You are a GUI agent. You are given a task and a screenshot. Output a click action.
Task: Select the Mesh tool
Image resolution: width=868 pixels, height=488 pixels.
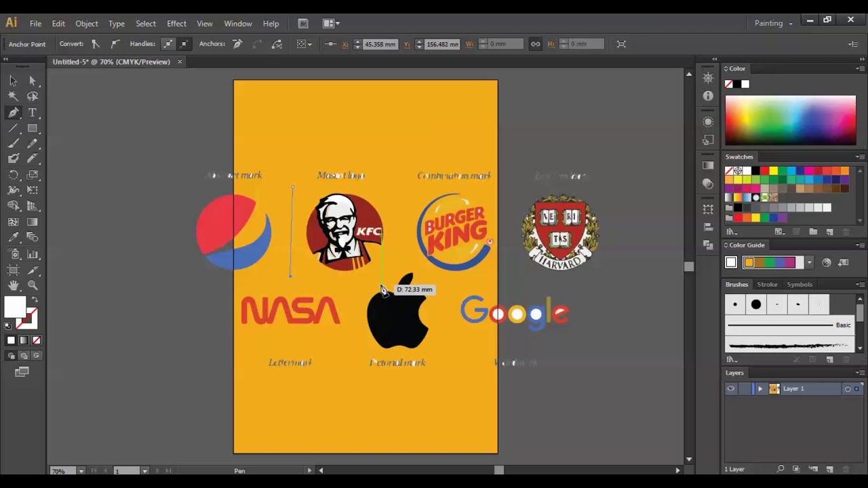point(13,222)
